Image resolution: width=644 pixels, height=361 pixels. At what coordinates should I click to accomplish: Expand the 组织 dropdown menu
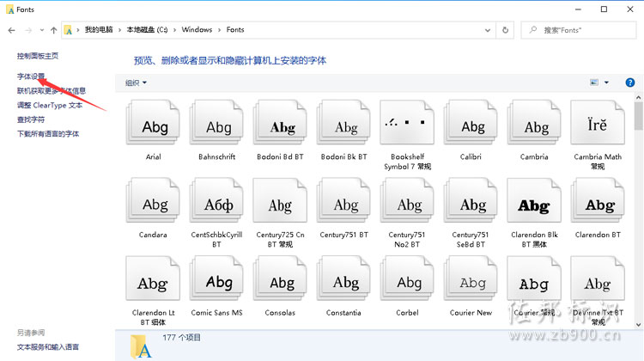click(136, 83)
